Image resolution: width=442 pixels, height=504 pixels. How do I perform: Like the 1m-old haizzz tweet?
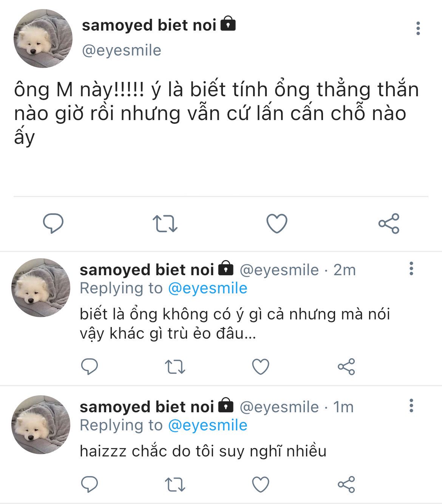(261, 484)
